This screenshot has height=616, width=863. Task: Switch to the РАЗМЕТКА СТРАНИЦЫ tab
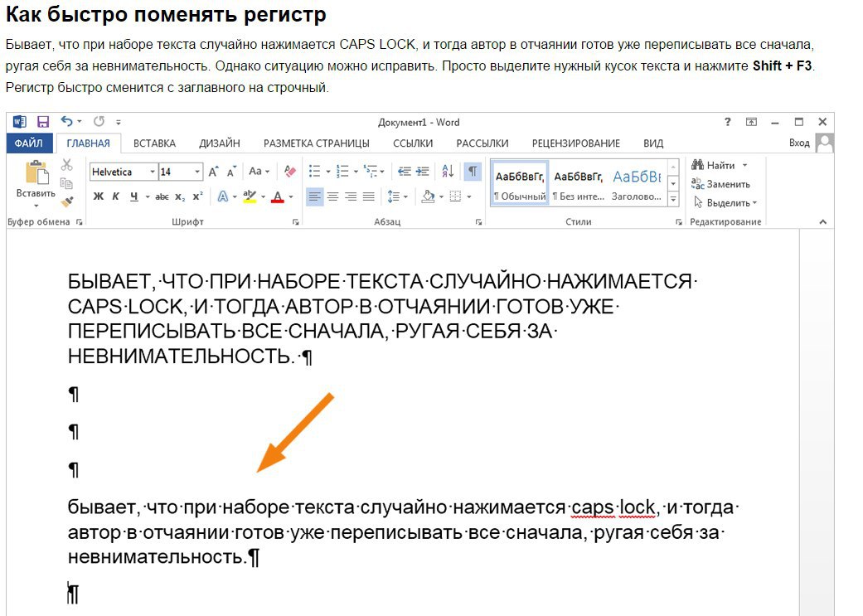317,143
